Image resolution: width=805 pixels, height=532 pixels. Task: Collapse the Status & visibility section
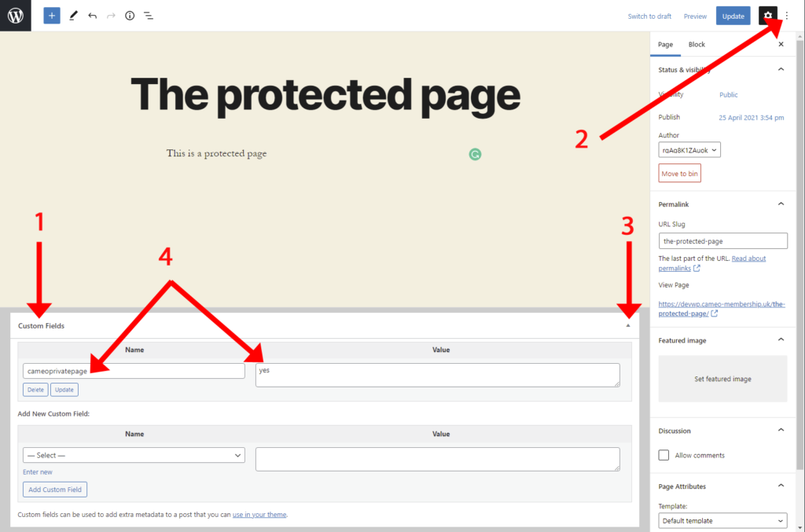[x=781, y=69]
